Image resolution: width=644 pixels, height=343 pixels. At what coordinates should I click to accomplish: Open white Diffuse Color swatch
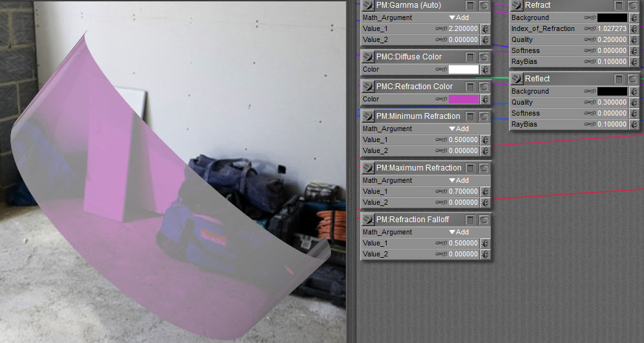point(464,69)
